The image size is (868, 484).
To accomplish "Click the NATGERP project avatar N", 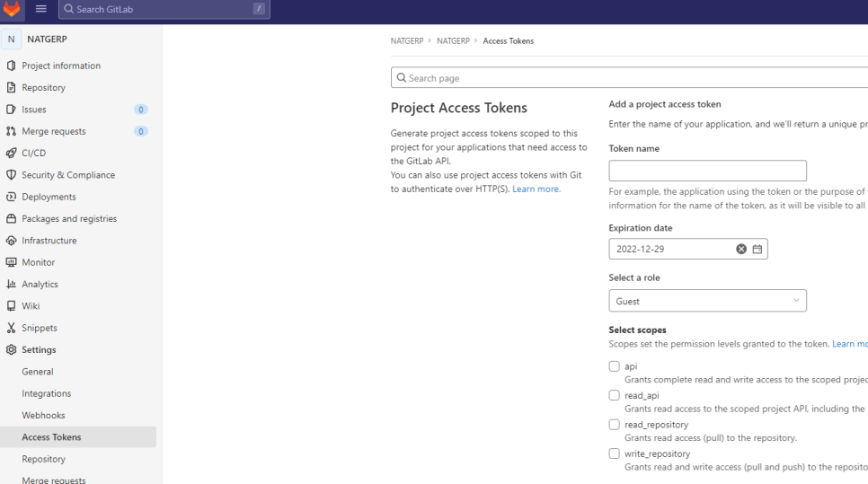I will pos(11,40).
